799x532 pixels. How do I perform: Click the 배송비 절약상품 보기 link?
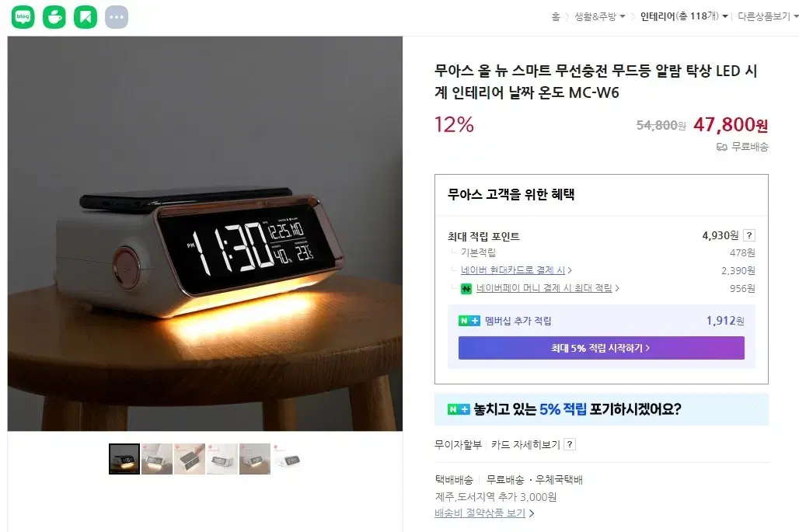[x=484, y=513]
